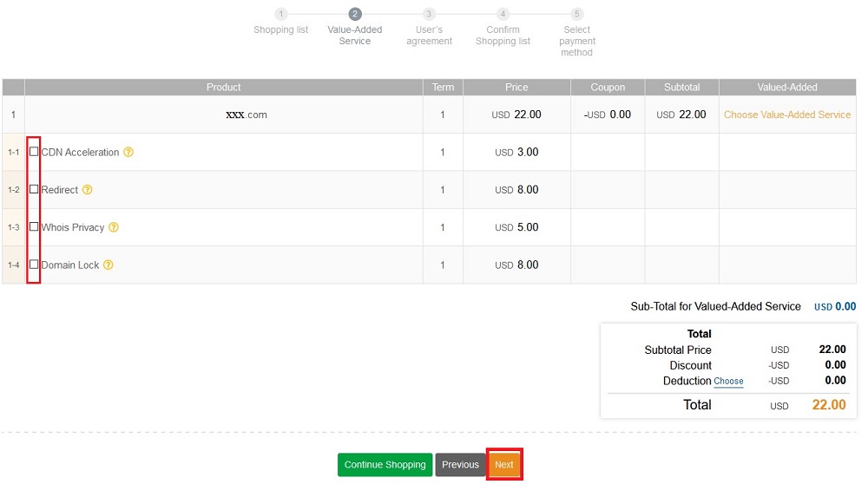Viewport: 868px width, 484px height.
Task: Click the orange Next button
Action: pos(504,465)
